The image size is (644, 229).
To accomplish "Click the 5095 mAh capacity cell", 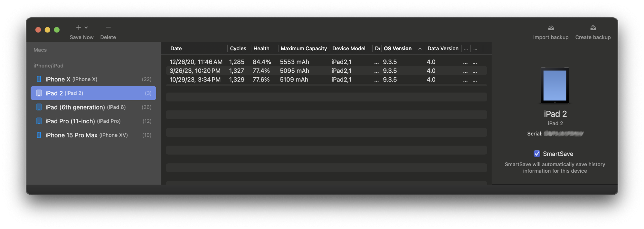I will 294,71.
